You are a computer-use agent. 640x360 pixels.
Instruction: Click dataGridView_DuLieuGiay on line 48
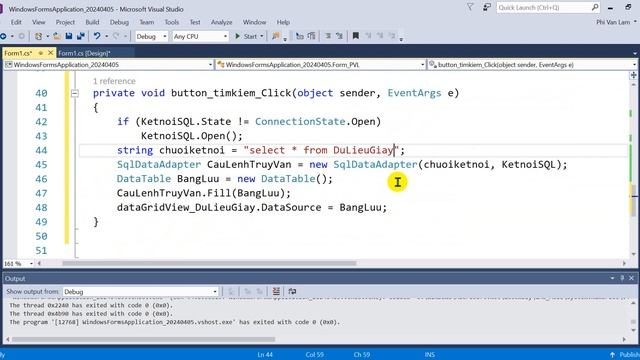(186, 207)
